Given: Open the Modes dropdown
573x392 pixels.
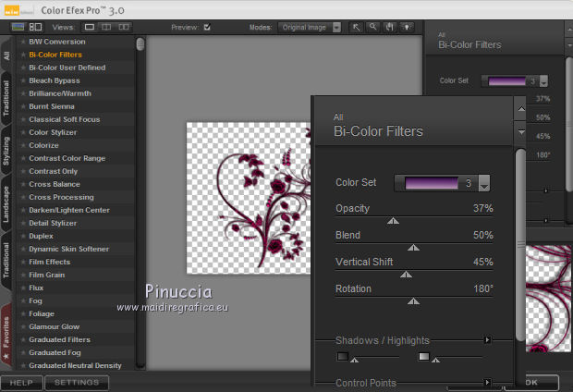Looking at the screenshot, I should click(x=310, y=27).
